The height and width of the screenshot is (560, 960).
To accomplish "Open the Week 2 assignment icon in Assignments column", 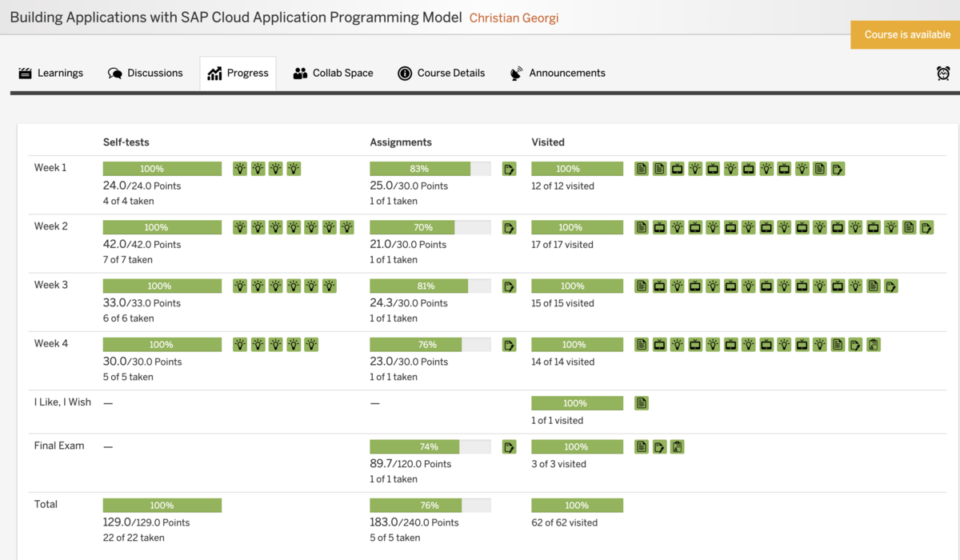I will (509, 228).
